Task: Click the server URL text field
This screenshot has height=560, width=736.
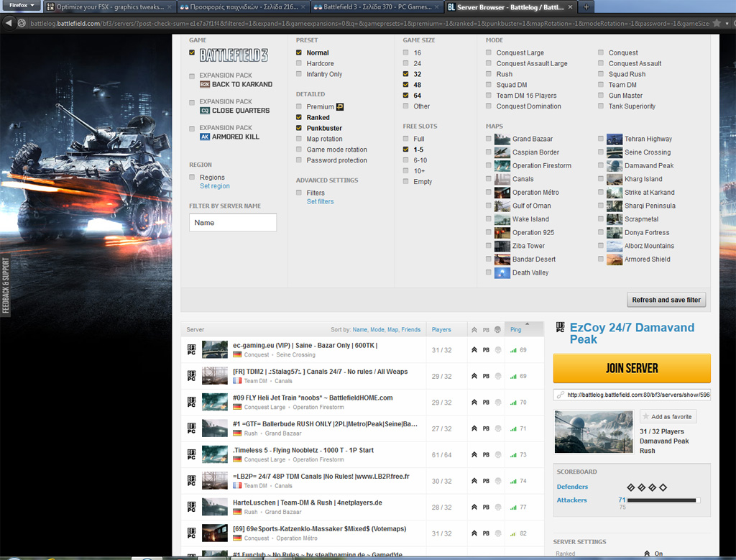Action: (632, 395)
